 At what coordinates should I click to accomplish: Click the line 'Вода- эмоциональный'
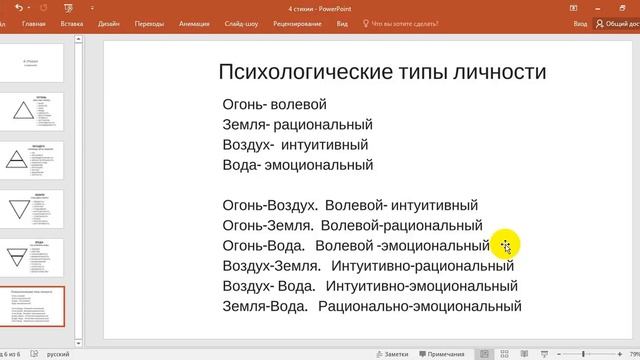point(298,165)
